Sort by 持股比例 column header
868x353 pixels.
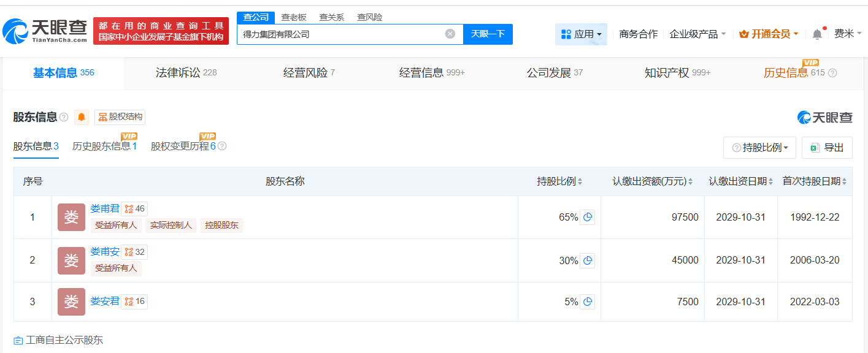click(x=559, y=181)
